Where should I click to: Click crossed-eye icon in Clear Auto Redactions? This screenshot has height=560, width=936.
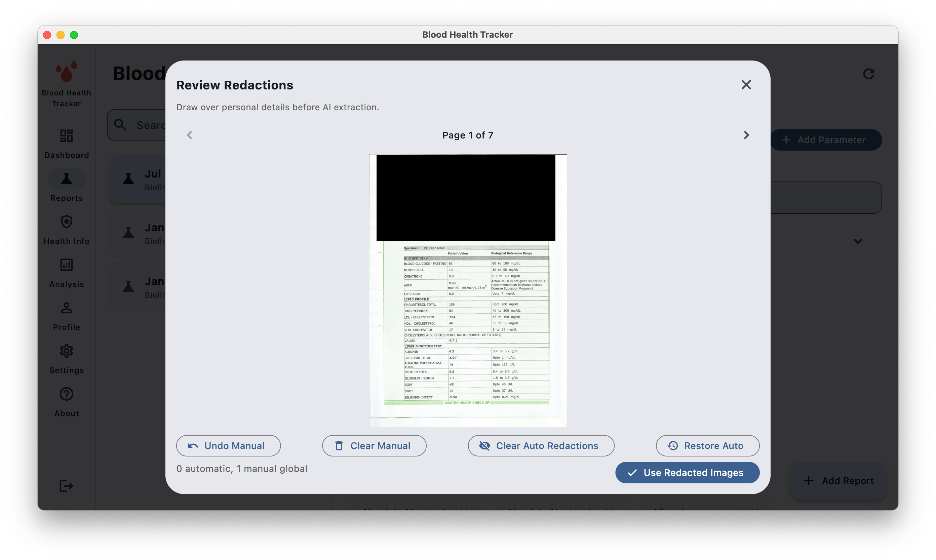pos(484,446)
